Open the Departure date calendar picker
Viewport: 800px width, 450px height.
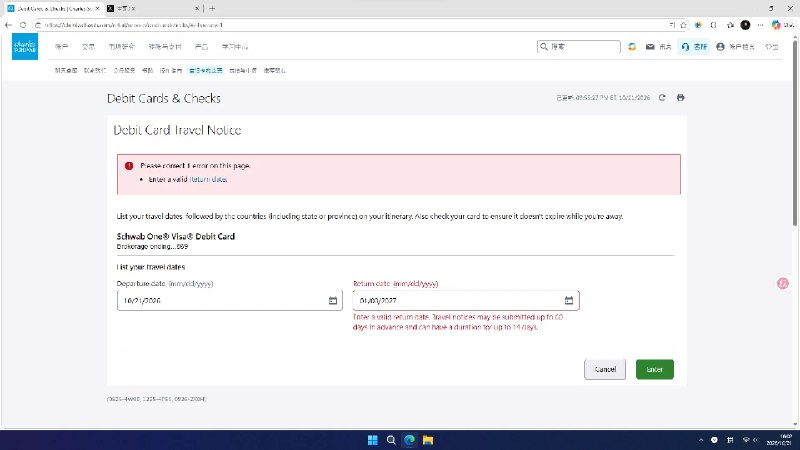tap(333, 301)
